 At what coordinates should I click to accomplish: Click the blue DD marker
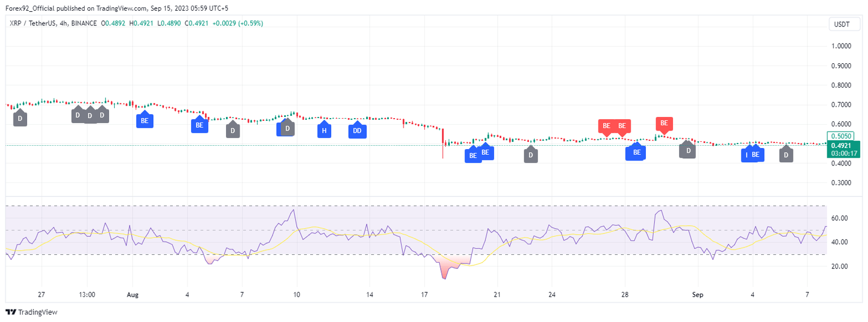357,130
